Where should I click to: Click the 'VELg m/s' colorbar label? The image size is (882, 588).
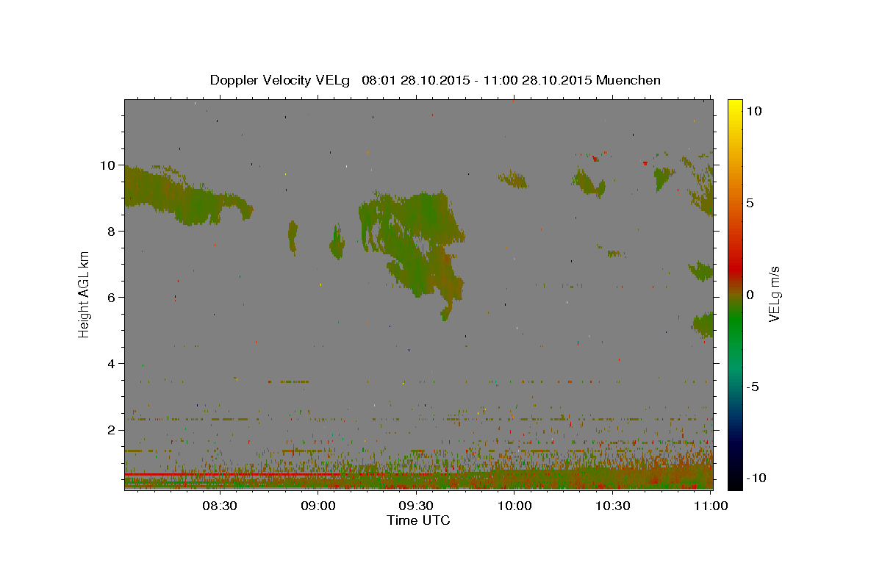(775, 294)
